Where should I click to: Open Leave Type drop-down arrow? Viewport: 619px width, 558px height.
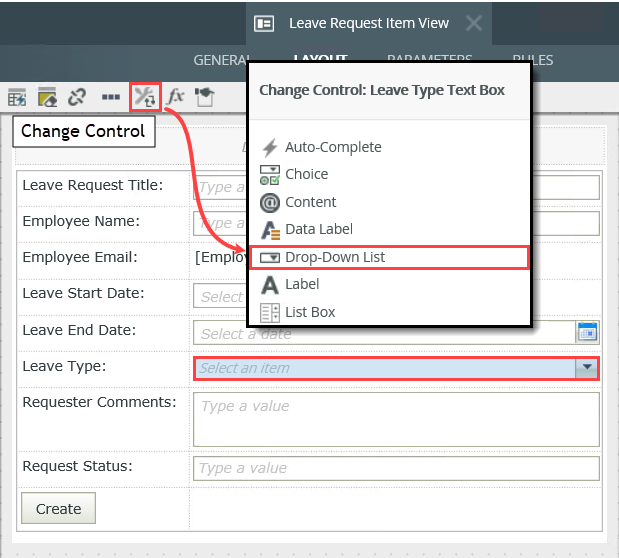[x=587, y=368]
